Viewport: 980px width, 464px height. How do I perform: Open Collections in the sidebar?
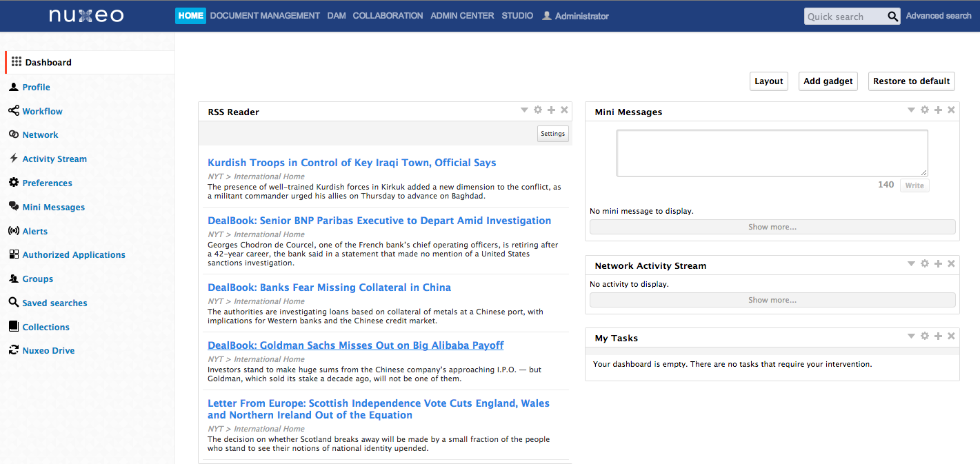pyautogui.click(x=46, y=327)
